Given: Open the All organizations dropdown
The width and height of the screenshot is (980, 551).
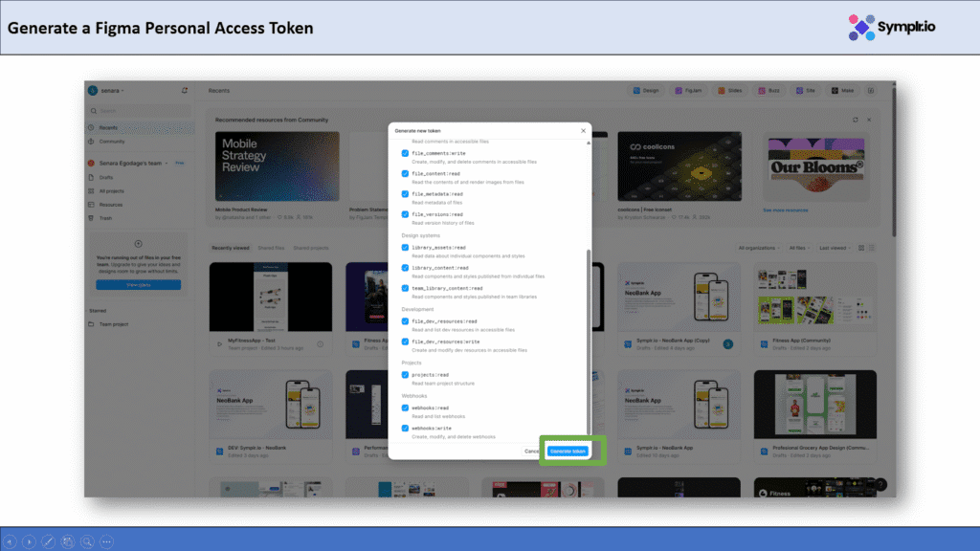Looking at the screenshot, I should (760, 248).
